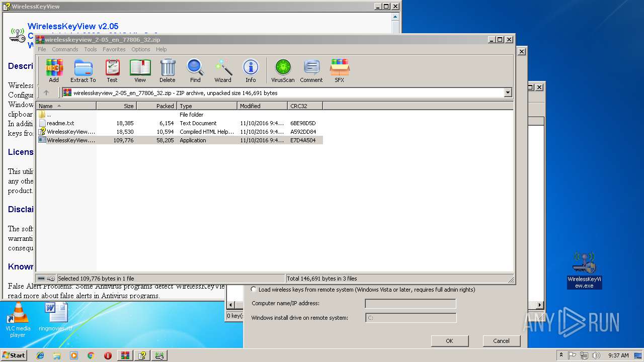
Task: Open Windows Media Player taskbar icon
Action: 74,355
